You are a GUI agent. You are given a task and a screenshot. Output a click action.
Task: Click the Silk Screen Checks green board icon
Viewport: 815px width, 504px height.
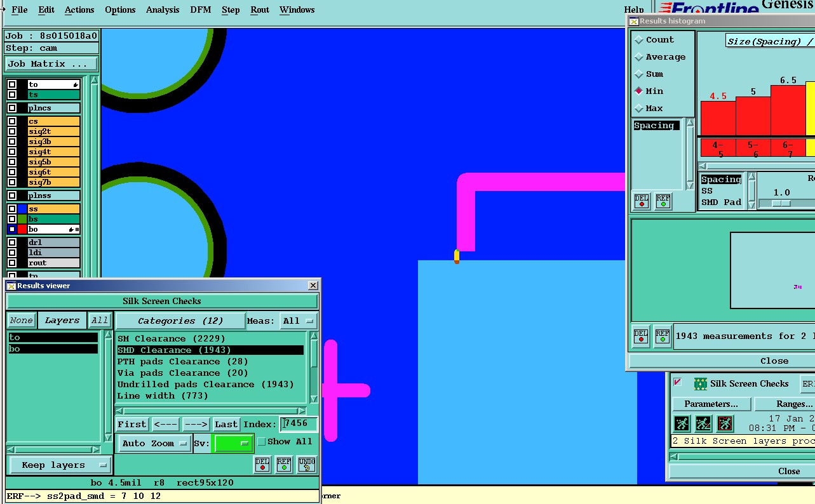point(701,383)
